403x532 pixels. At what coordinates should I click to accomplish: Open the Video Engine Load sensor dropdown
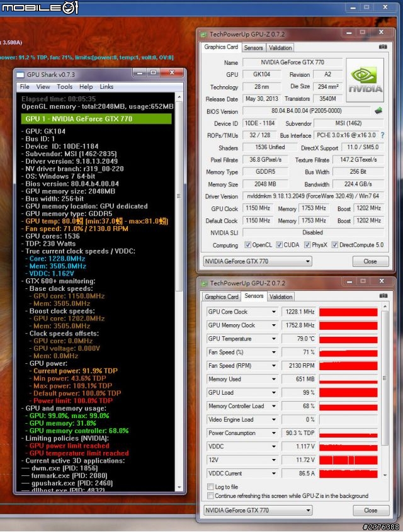pos(273,420)
